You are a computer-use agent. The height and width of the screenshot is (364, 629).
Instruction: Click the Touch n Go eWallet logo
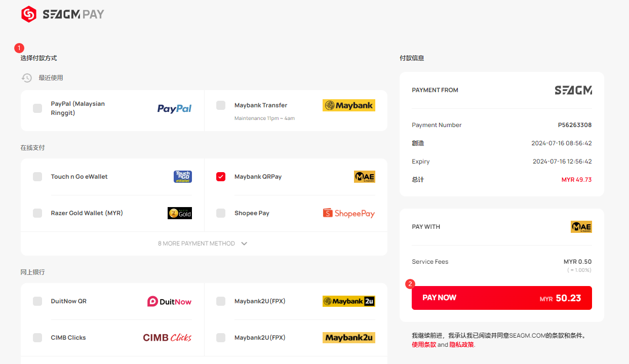pos(183,177)
